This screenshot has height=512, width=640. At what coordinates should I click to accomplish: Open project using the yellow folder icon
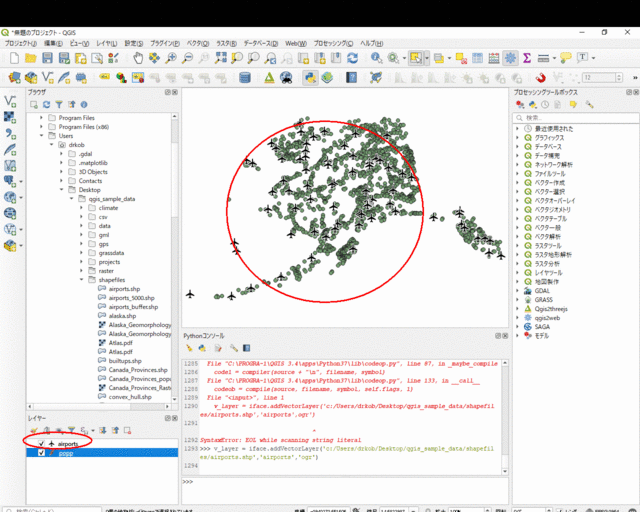pyautogui.click(x=31, y=58)
